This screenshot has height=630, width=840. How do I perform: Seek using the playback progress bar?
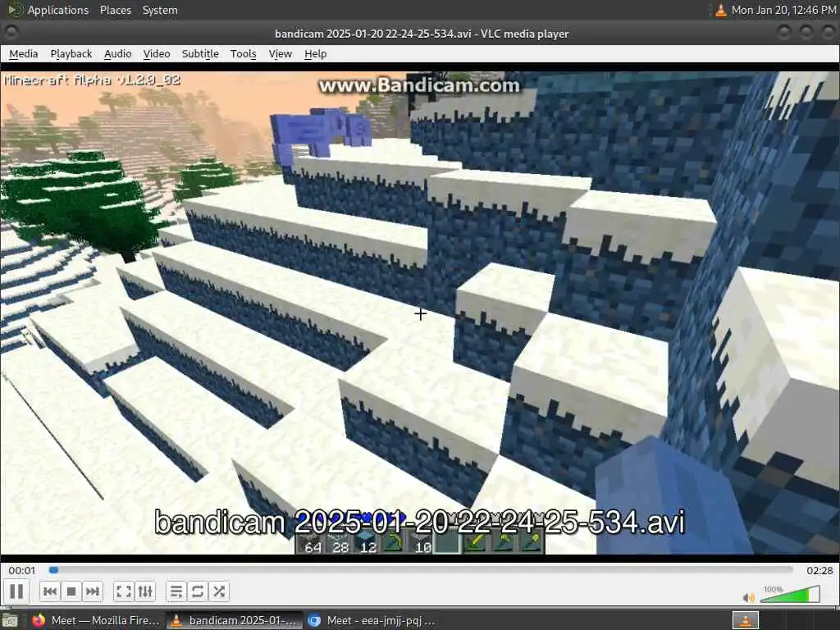click(x=421, y=570)
